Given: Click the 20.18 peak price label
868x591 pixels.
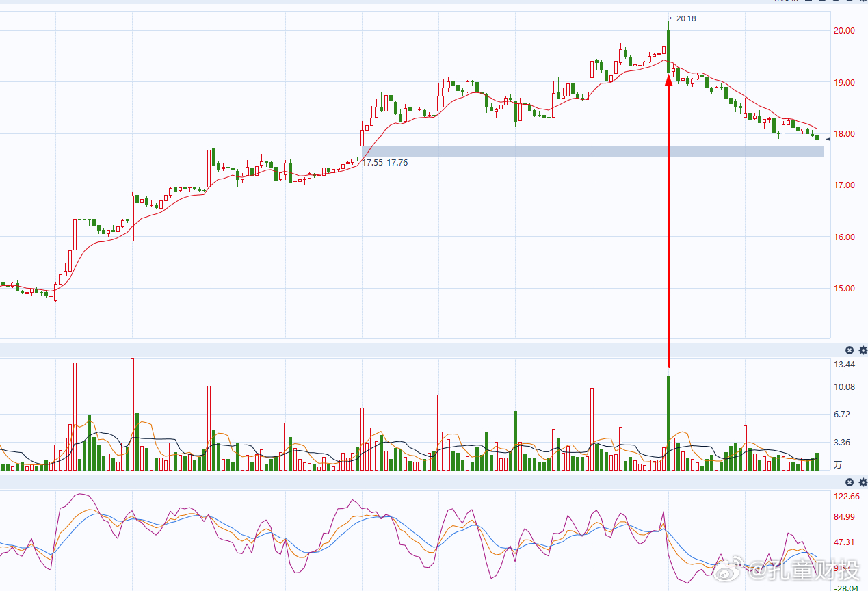Looking at the screenshot, I should [x=685, y=18].
